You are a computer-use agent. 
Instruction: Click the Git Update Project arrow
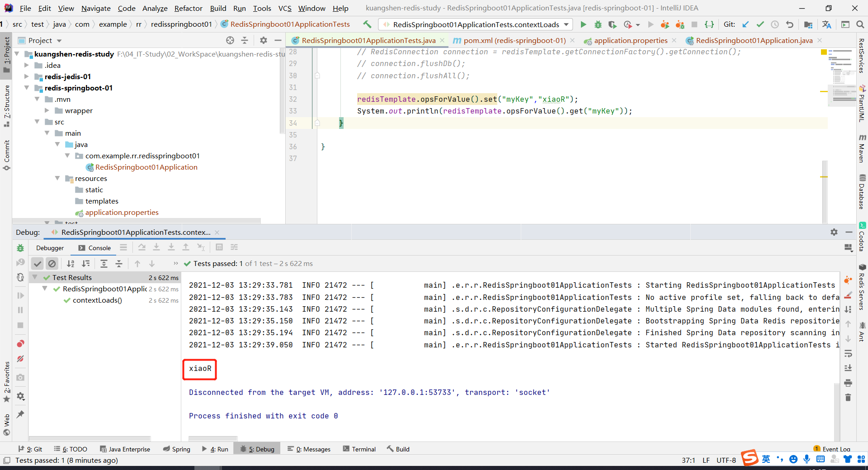click(745, 24)
